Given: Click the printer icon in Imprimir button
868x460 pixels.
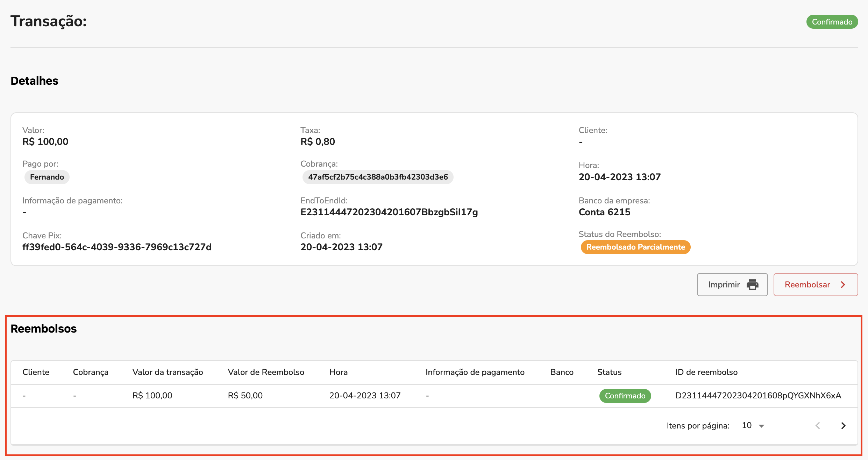Looking at the screenshot, I should pos(753,285).
